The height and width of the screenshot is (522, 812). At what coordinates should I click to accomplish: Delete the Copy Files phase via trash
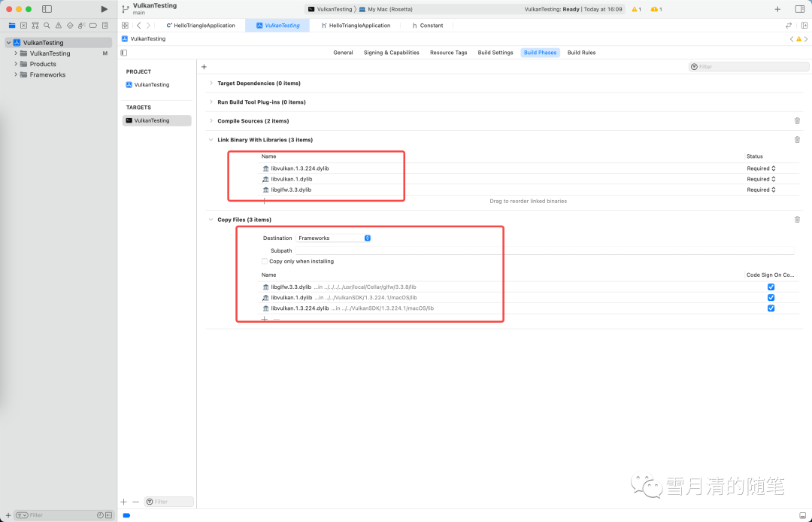[797, 220]
